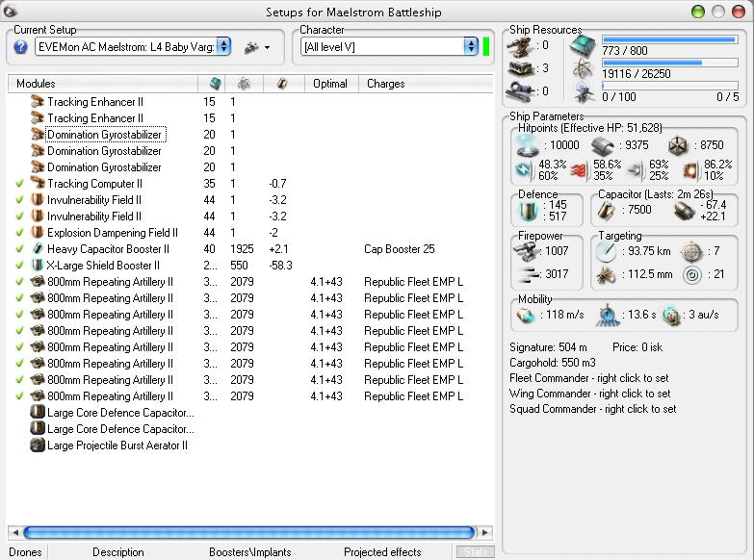Switch to the Drones tab
Image resolution: width=754 pixels, height=560 pixels.
[x=25, y=552]
